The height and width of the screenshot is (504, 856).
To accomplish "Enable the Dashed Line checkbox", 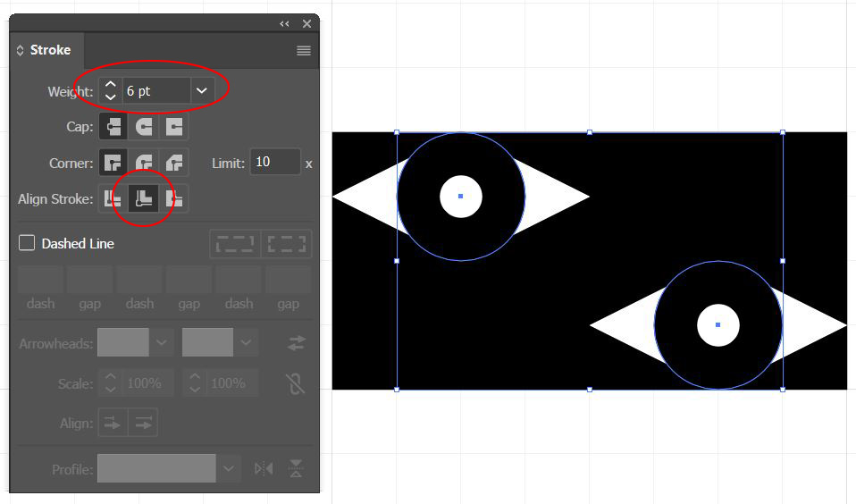I will [x=28, y=243].
